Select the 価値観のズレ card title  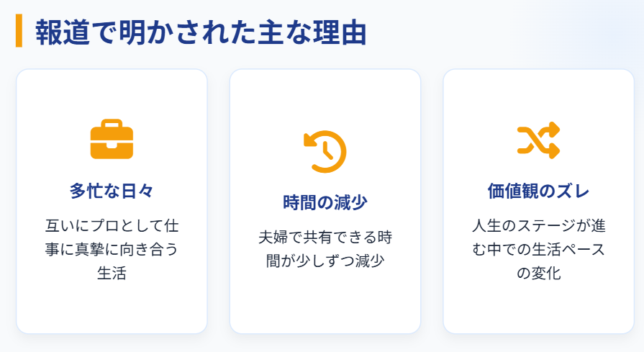(x=538, y=191)
